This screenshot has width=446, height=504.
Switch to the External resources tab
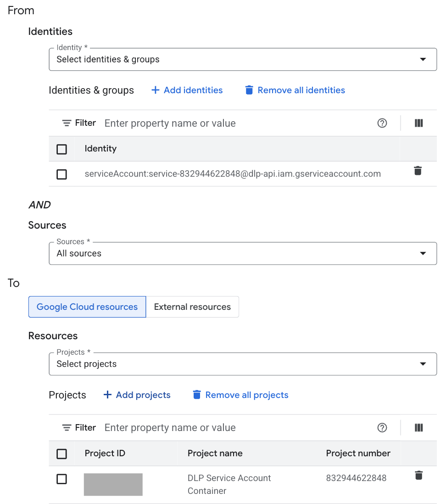[x=192, y=307]
